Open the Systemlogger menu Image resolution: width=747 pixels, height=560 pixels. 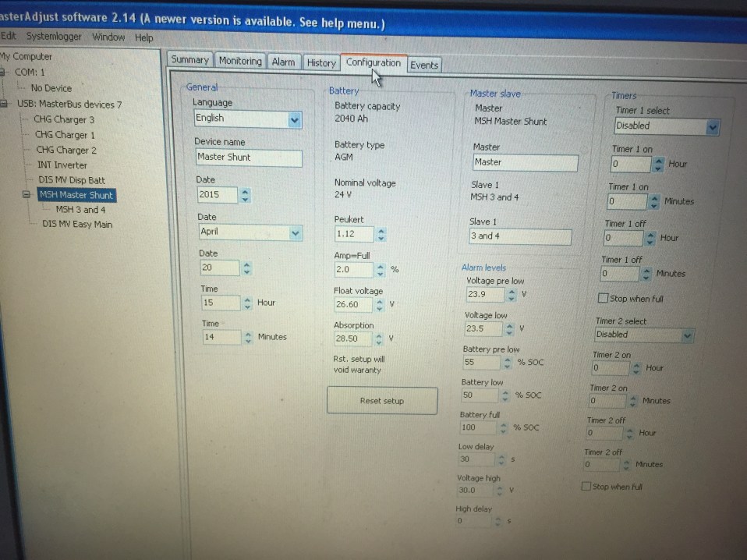click(54, 37)
